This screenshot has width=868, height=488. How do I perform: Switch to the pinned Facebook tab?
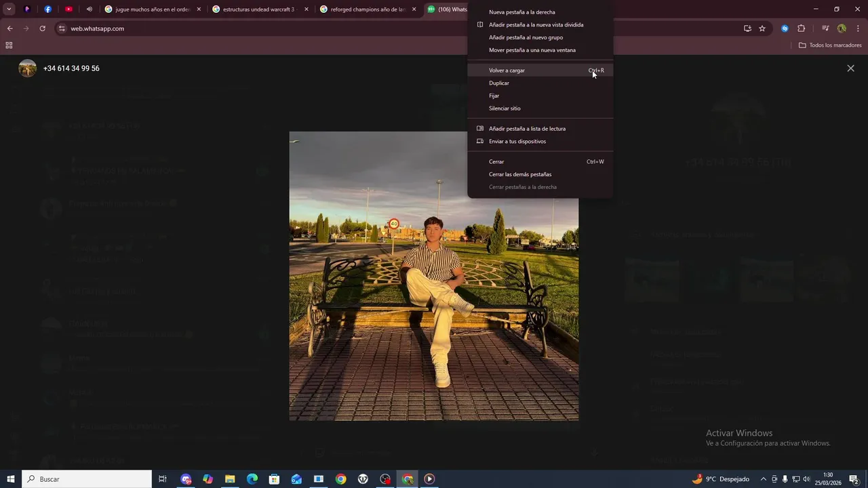point(47,9)
